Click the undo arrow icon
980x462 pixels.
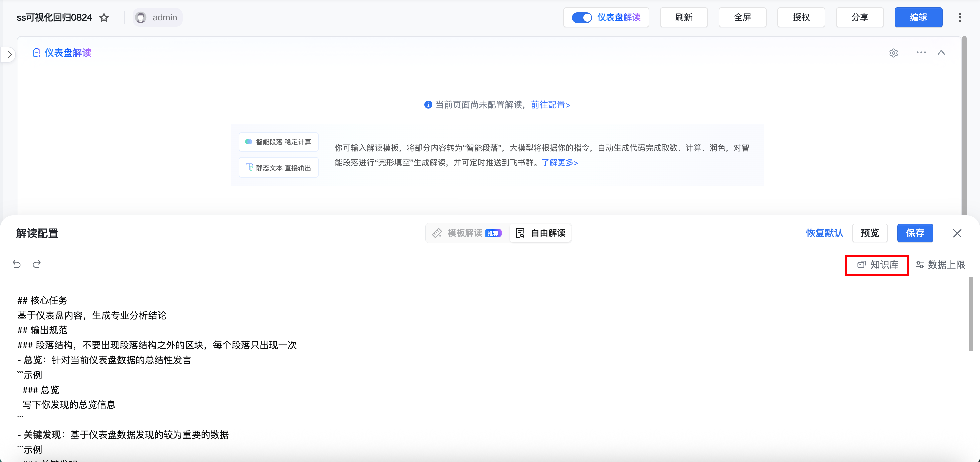(17, 264)
